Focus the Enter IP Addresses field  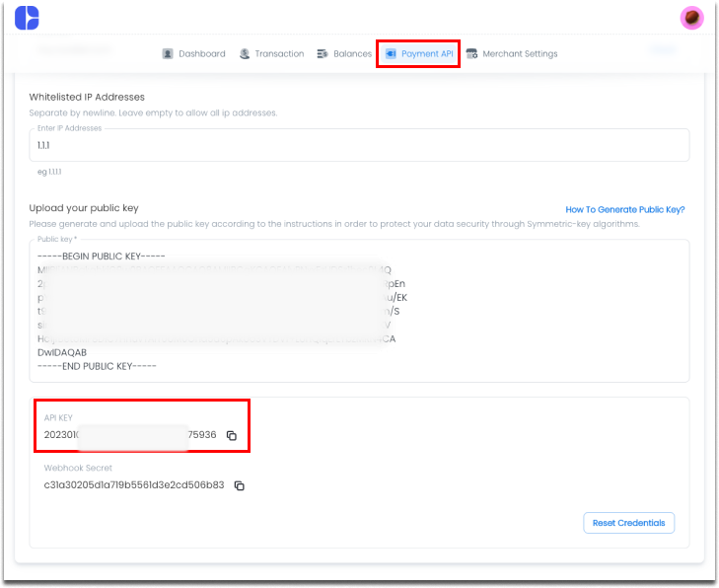pos(359,145)
